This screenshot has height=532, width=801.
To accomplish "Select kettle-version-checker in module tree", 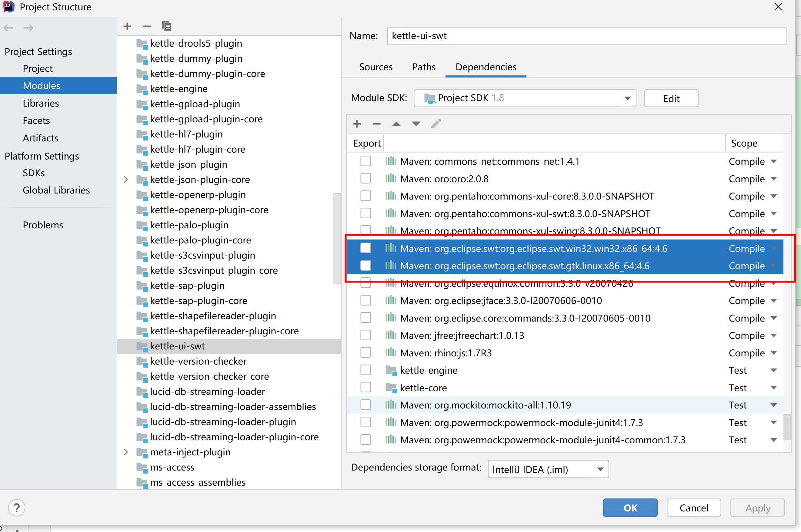I will (x=198, y=361).
